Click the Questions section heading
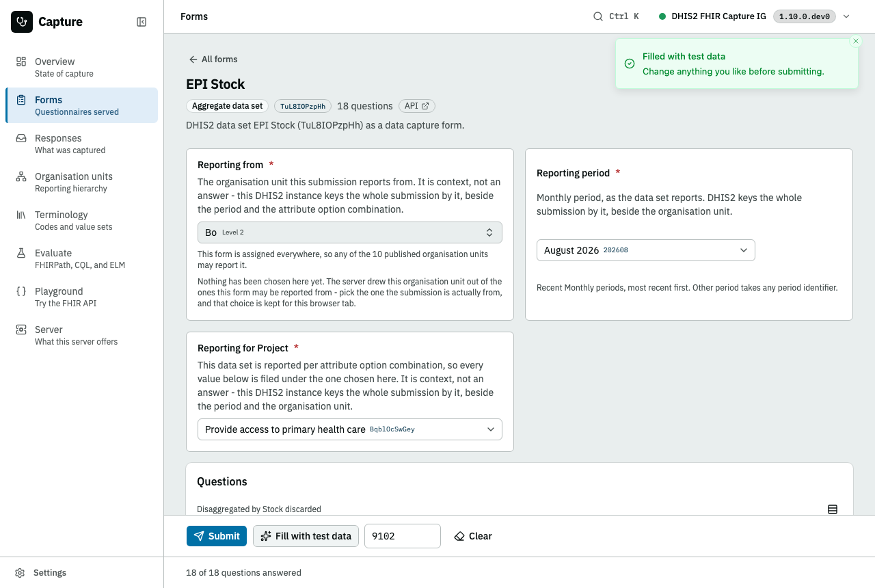Viewport: 875px width, 588px height. (x=222, y=481)
